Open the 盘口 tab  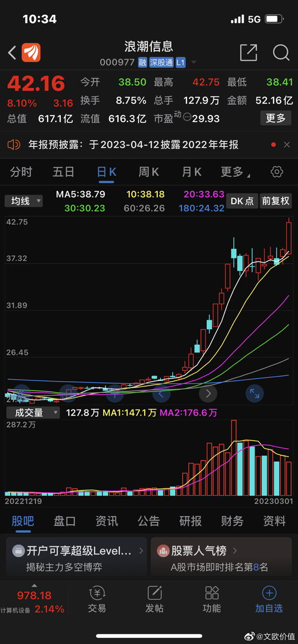65,521
